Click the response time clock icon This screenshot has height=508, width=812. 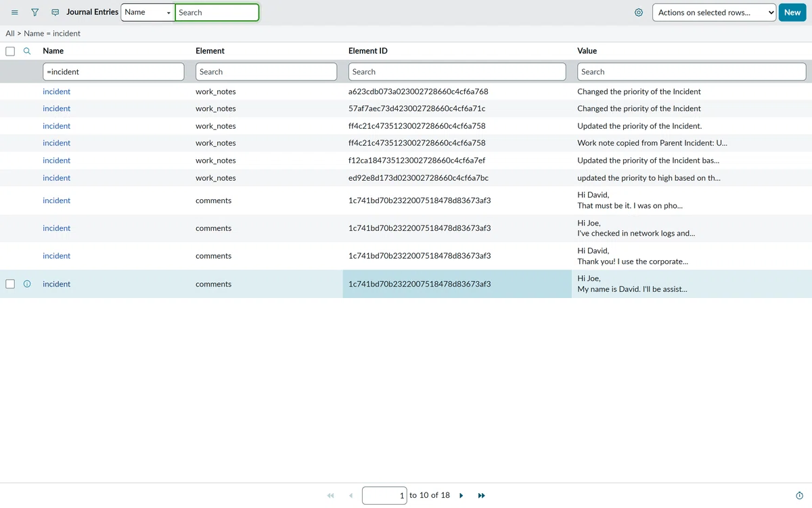click(x=800, y=496)
